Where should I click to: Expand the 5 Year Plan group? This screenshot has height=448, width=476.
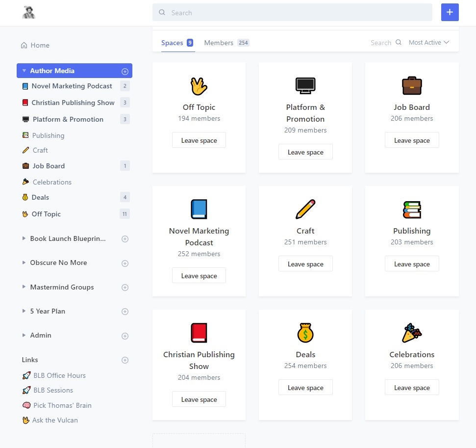pos(24,311)
